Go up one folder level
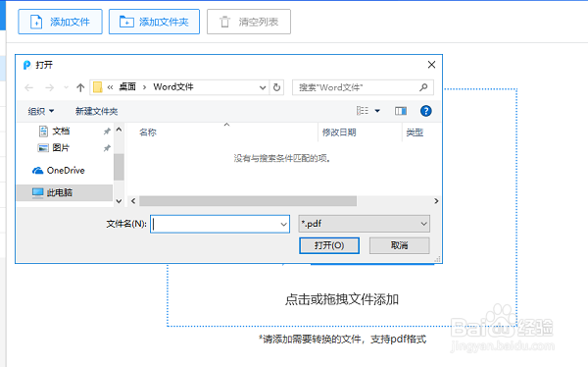This screenshot has height=367, width=588. coord(80,87)
